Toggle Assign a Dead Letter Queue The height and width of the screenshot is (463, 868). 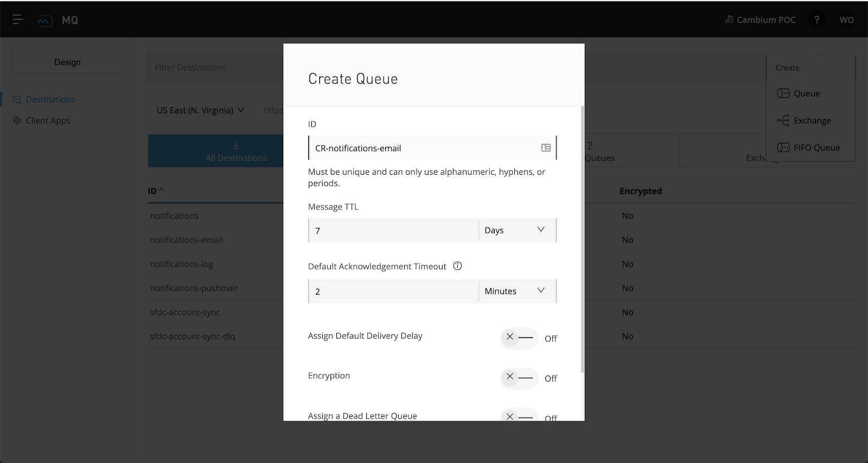pos(519,416)
